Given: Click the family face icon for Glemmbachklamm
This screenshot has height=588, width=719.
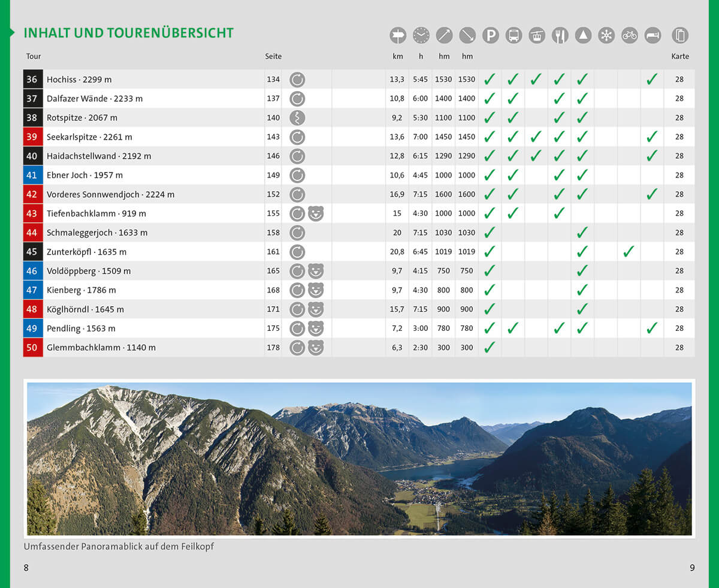Looking at the screenshot, I should point(316,348).
